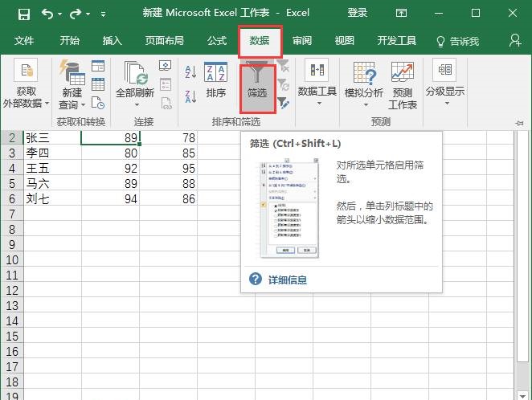The width and height of the screenshot is (532, 400).
Task: Select the cell with value 78
Action: 168,138
